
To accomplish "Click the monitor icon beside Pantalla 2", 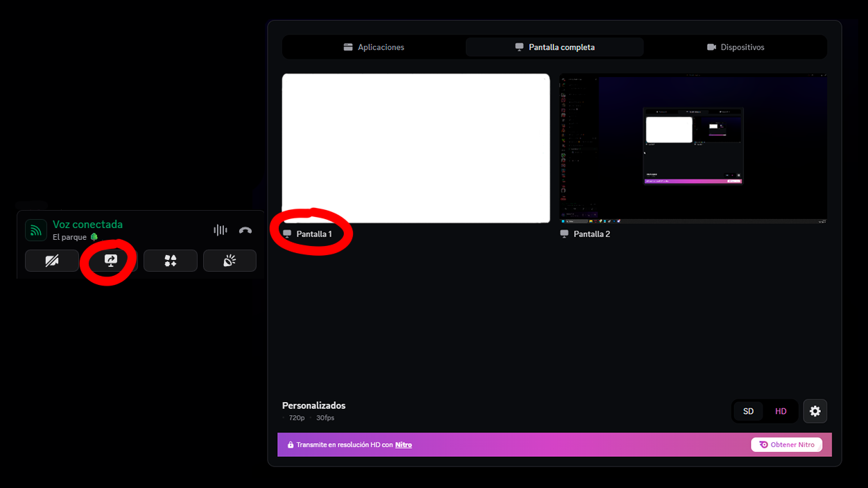I will [564, 234].
